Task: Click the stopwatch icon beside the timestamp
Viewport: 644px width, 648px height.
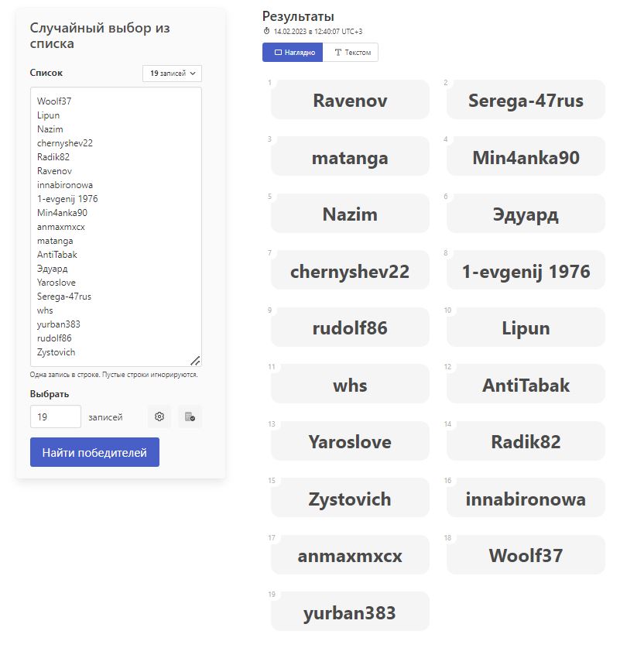Action: coord(267,31)
